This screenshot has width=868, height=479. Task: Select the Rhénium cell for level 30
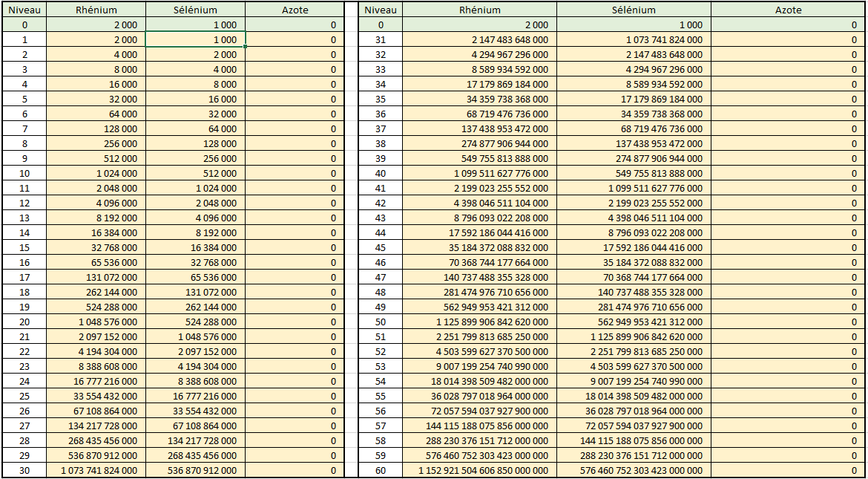96,470
